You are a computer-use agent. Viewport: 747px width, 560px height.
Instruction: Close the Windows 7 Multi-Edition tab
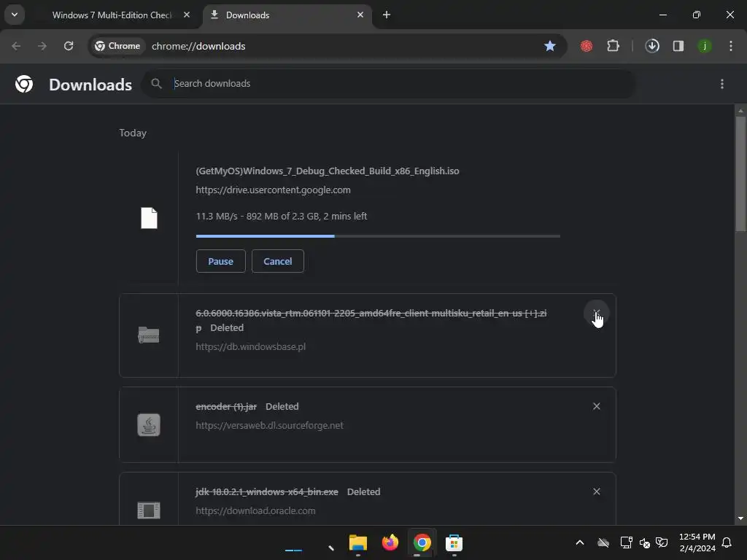pos(187,15)
